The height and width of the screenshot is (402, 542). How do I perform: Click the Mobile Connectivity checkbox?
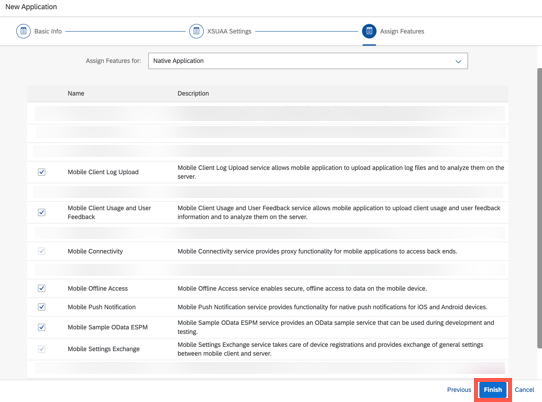coord(41,251)
